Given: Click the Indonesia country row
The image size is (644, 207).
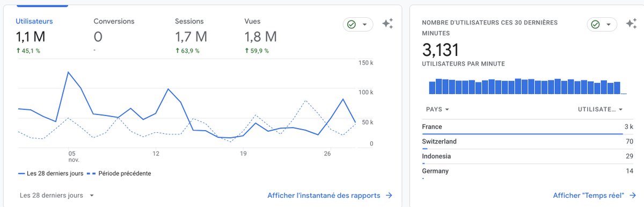Looking at the screenshot, I should 528,157.
